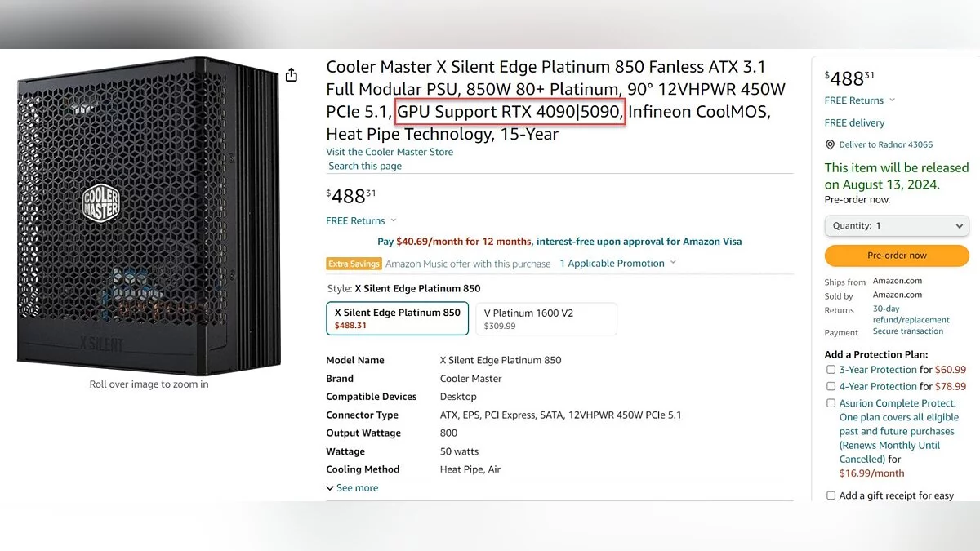Check the Asurion Complete Protect option
Viewport: 980px width, 551px height.
(831, 403)
